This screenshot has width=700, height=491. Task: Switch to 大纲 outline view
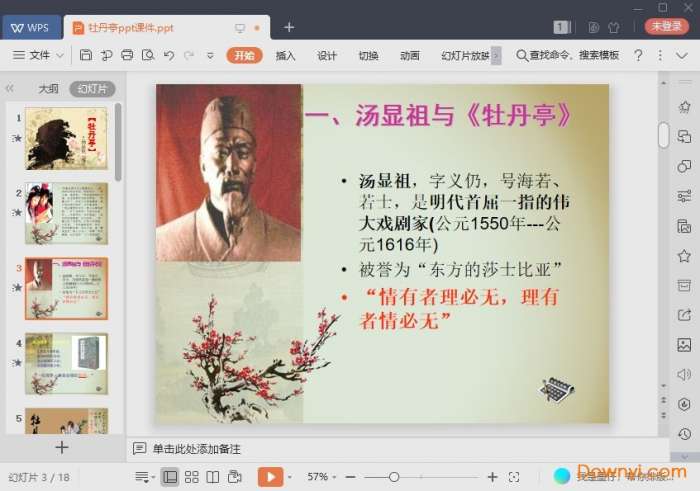[48, 89]
